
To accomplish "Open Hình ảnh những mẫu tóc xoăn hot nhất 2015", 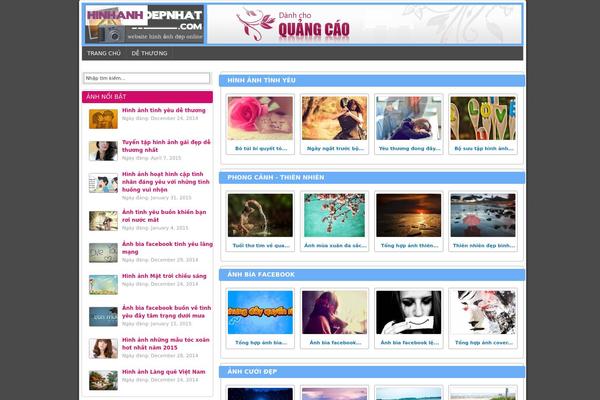I will 166,344.
